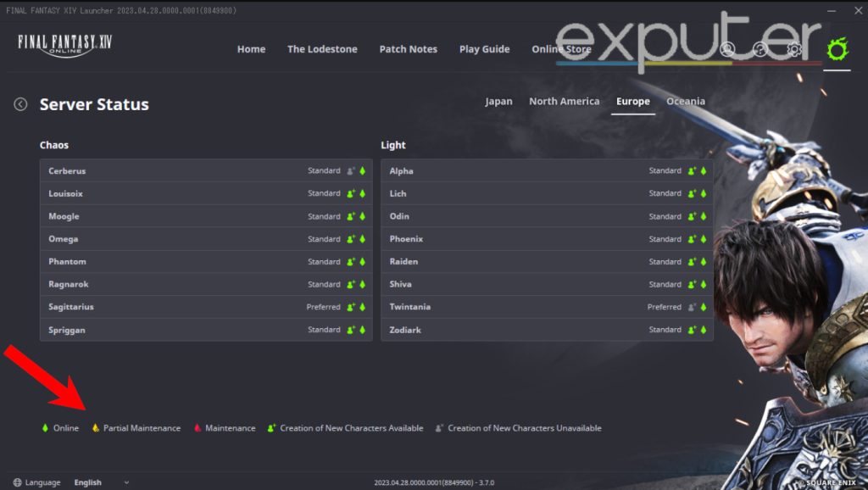The width and height of the screenshot is (868, 490).
Task: Open the Patch Notes link
Action: tap(409, 49)
